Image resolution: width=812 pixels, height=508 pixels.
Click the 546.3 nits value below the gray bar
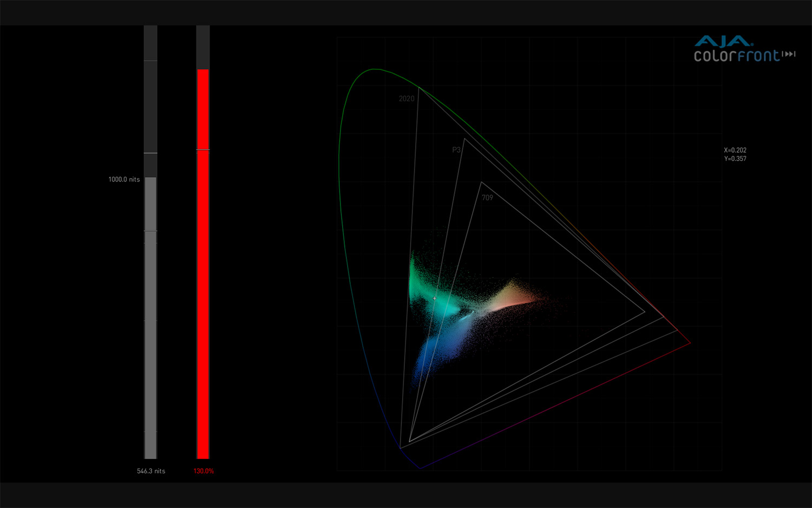pyautogui.click(x=151, y=471)
